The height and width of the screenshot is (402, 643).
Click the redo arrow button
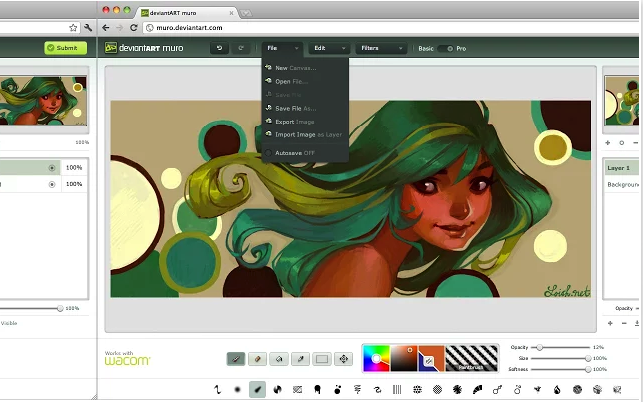coord(241,48)
